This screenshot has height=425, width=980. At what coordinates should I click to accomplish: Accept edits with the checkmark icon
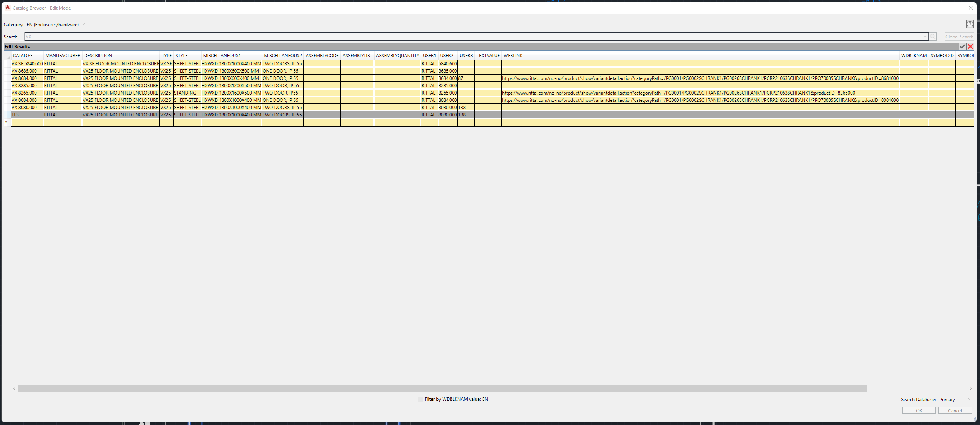[x=962, y=46]
